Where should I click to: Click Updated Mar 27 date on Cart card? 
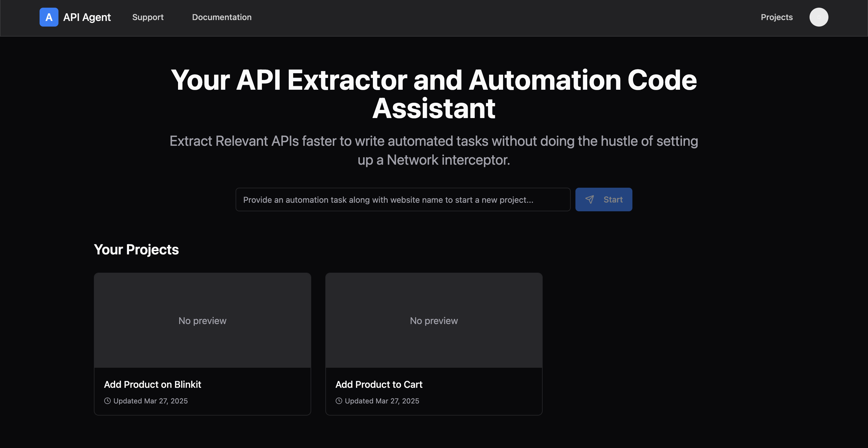click(382, 401)
